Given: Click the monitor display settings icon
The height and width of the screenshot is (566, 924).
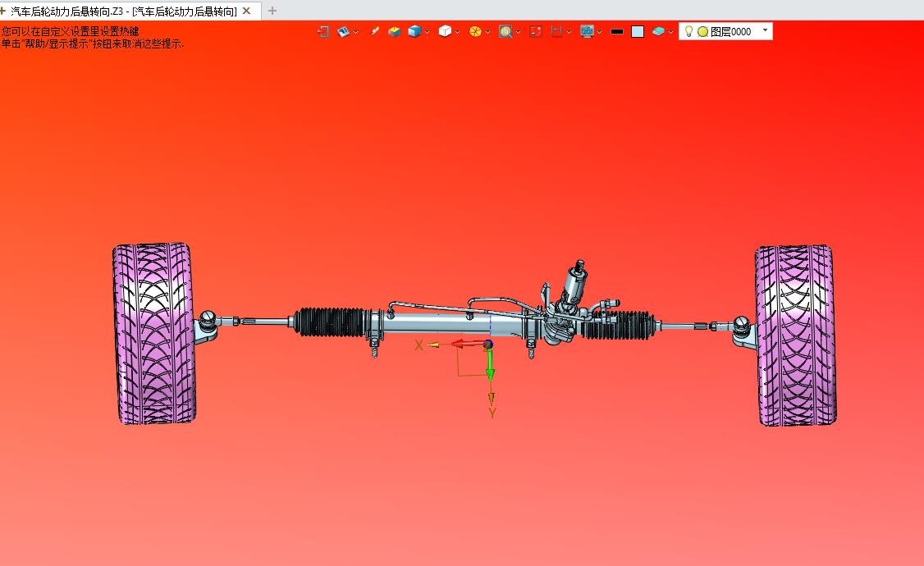Looking at the screenshot, I should click(x=587, y=31).
